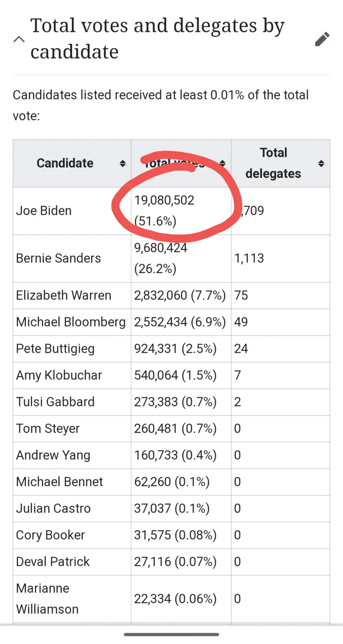Open the Joe Biden link

tap(44, 211)
